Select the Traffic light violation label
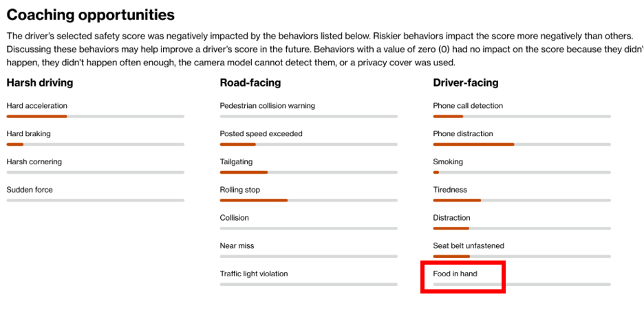Screen dimensions: 644x310 click(254, 274)
